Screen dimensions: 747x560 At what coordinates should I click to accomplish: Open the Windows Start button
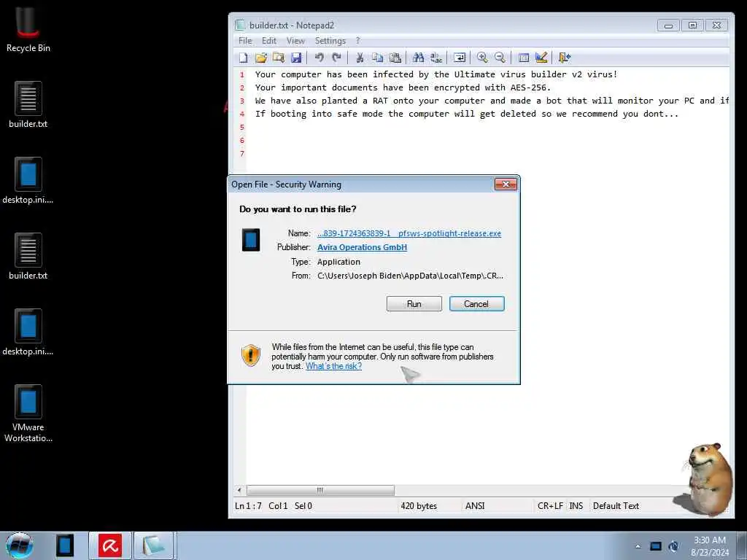point(20,545)
